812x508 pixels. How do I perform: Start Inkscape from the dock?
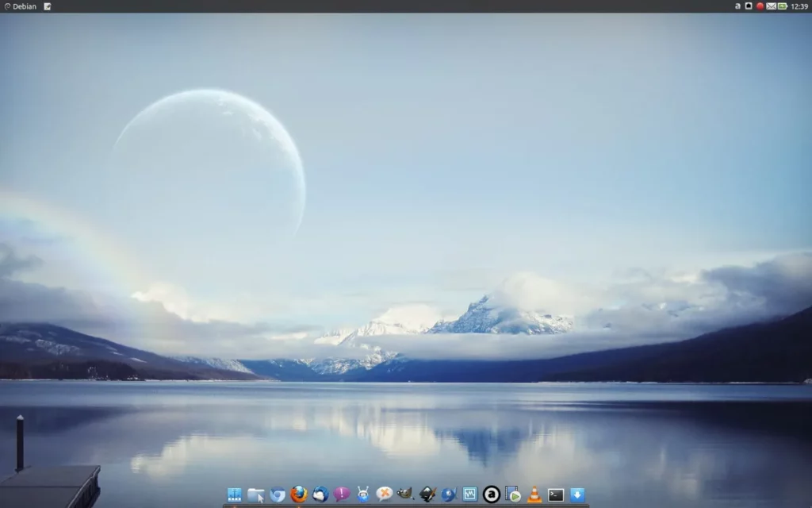(427, 495)
